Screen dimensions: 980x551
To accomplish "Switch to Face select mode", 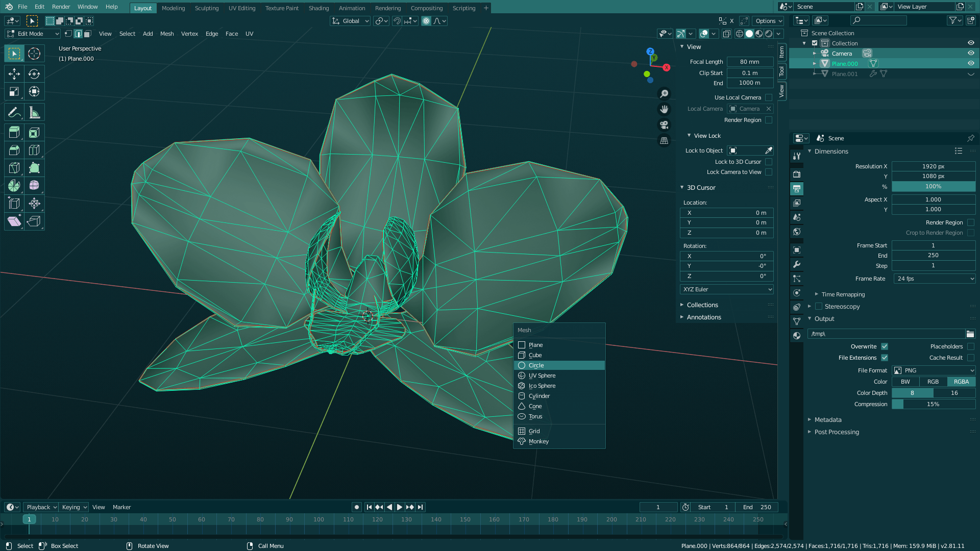I will [x=87, y=34].
